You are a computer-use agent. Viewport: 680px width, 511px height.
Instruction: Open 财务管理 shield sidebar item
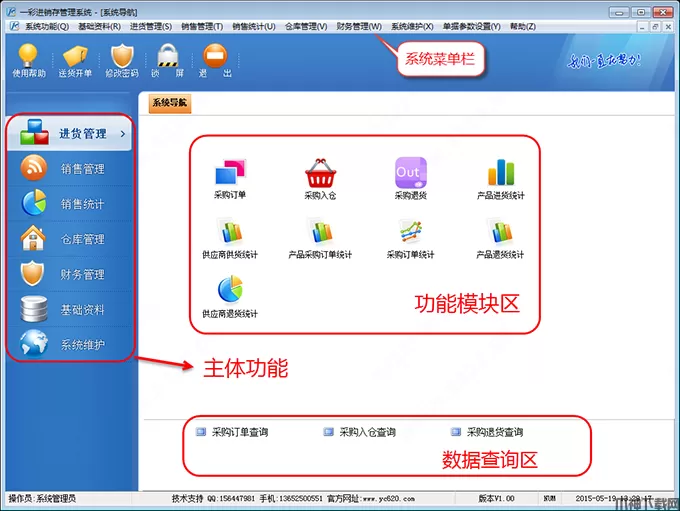click(69, 274)
